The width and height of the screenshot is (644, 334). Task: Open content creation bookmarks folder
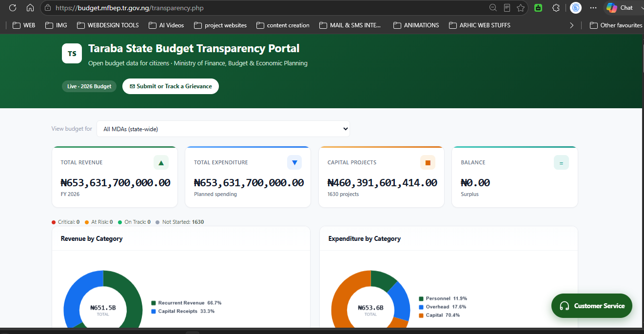pyautogui.click(x=283, y=25)
